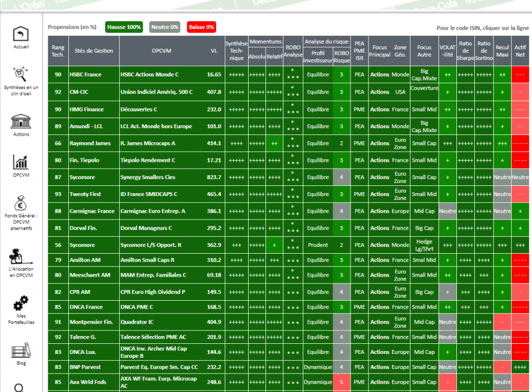
Task: Click the Hausse 100% green badge
Action: point(124,27)
